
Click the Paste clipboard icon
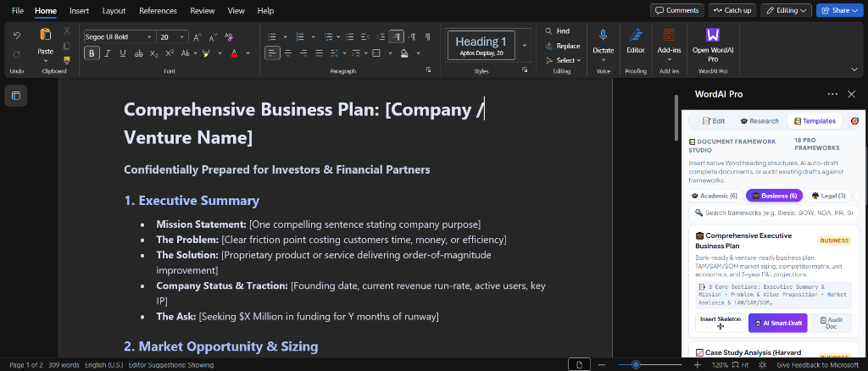click(46, 35)
